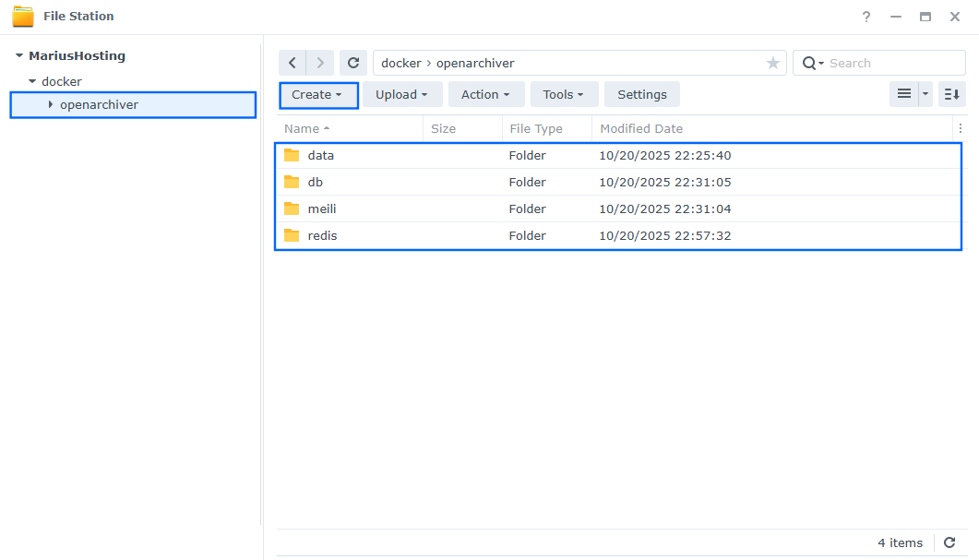Screen dimensions: 979x560
Task: Open the sort order icon
Action: click(952, 94)
